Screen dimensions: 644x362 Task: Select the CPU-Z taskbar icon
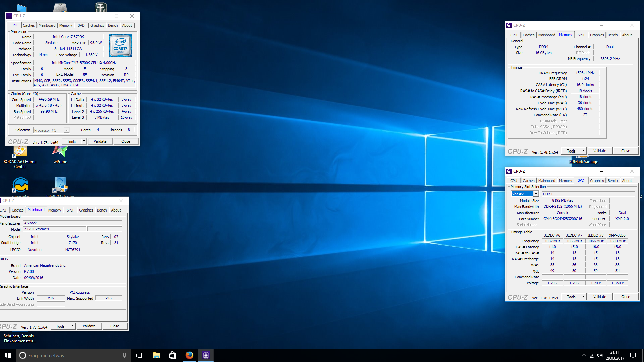206,355
